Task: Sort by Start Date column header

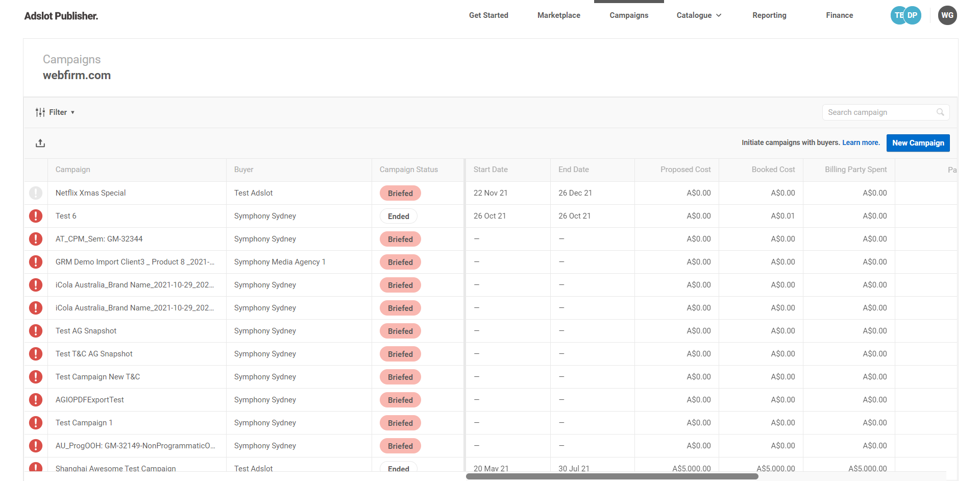Action: pos(491,170)
